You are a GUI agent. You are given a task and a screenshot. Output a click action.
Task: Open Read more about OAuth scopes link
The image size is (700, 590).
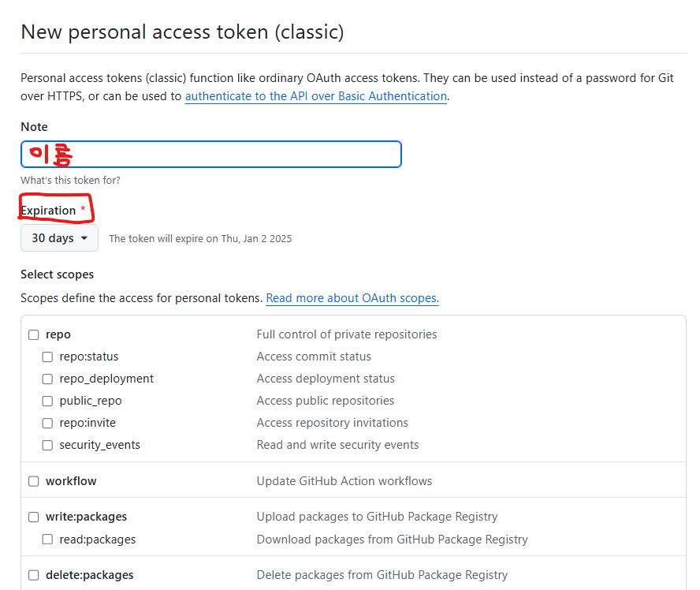click(x=352, y=298)
